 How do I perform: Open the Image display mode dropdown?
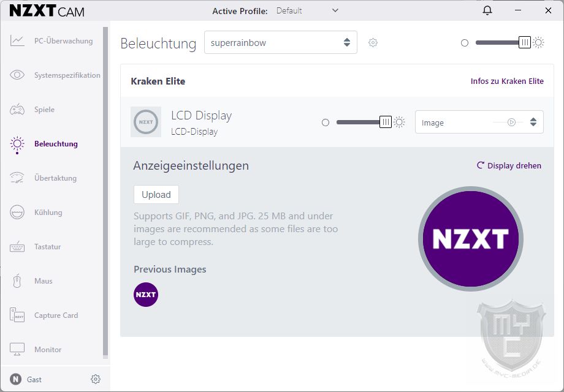coord(479,122)
